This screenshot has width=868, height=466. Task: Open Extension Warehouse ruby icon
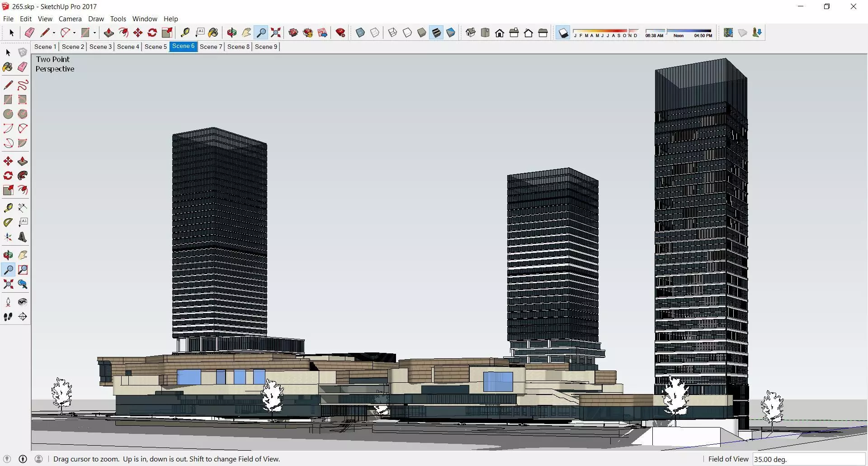coord(341,33)
